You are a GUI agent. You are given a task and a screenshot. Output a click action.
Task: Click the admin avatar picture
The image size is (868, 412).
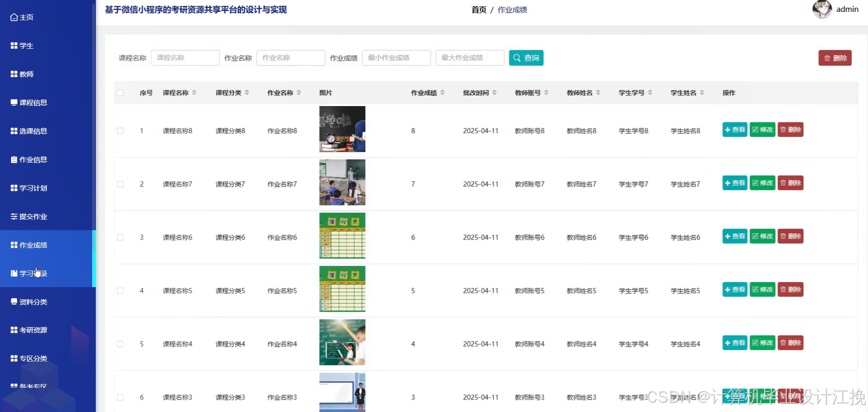(822, 9)
